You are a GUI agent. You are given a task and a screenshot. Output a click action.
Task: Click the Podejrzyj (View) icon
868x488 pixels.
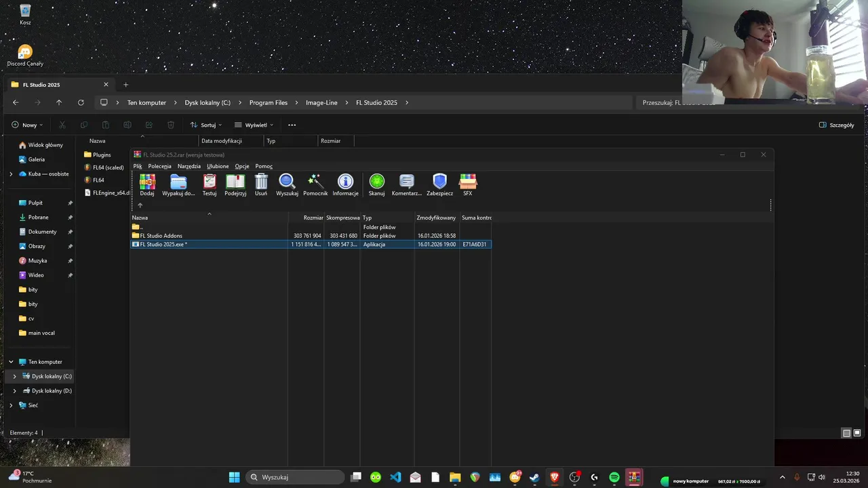click(x=235, y=184)
